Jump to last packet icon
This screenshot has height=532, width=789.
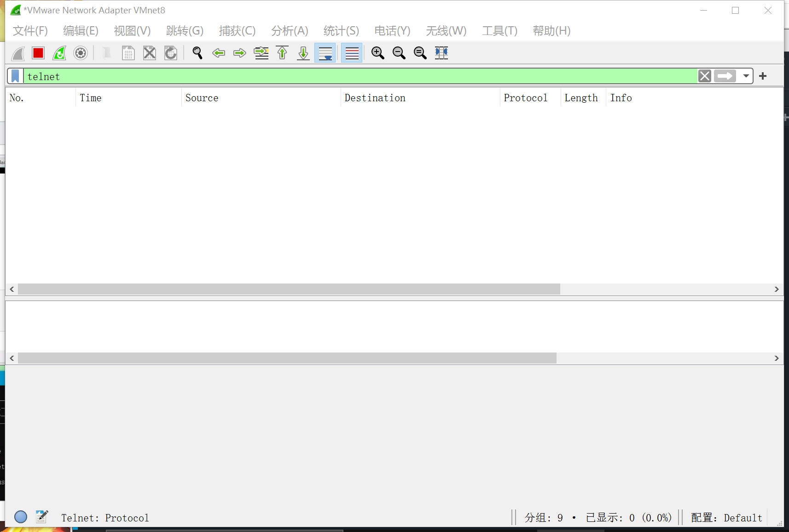pos(303,53)
